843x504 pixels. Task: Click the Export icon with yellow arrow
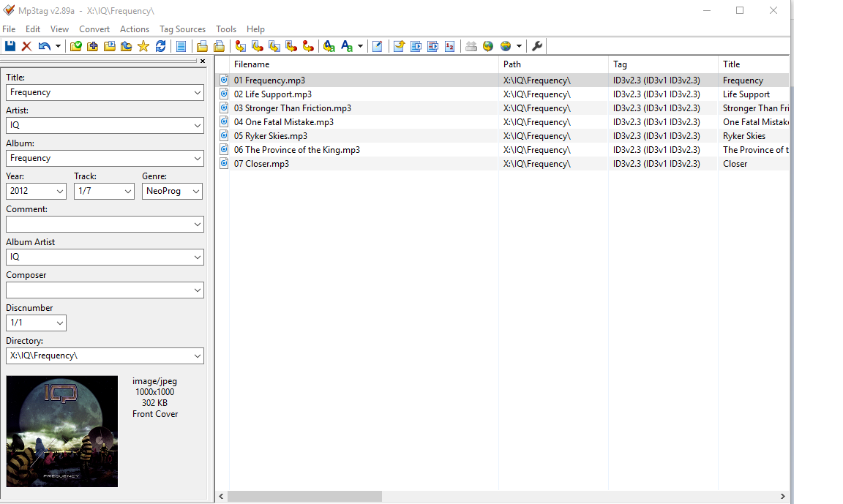[399, 46]
